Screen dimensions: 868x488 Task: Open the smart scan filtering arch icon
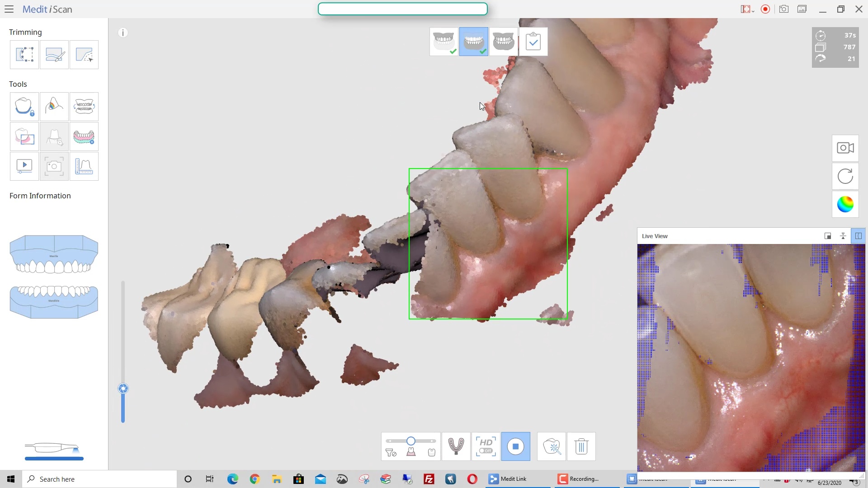tap(456, 446)
